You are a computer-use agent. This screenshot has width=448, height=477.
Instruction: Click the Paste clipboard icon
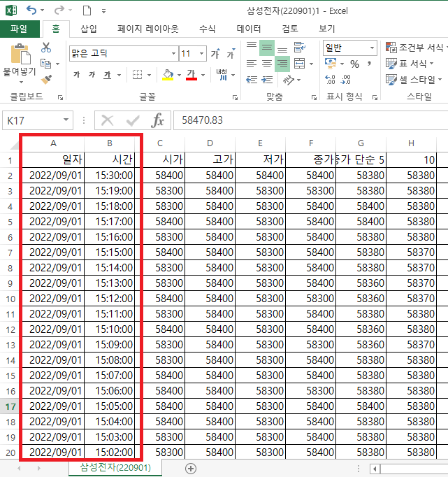click(20, 54)
